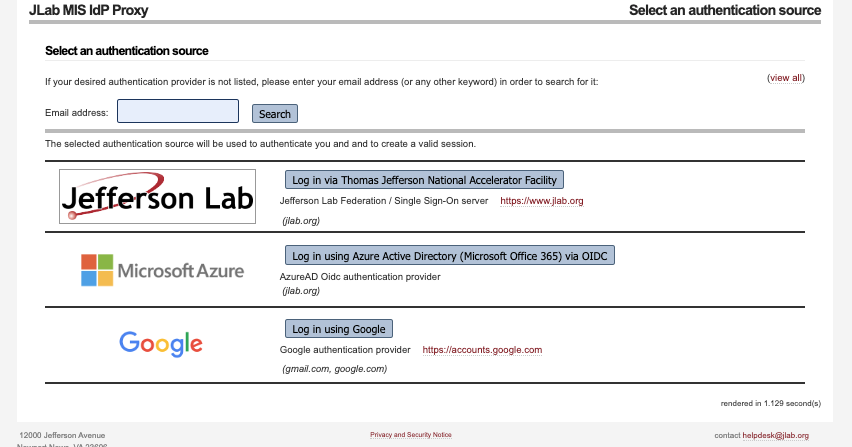Focus the Email address input field
Viewport: 852px width, 447px height.
[178, 111]
